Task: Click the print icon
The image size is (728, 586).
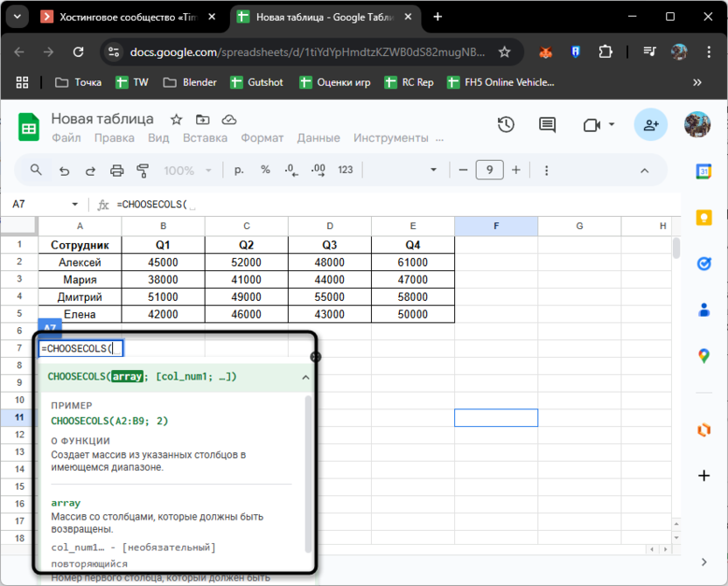Action: pos(117,171)
